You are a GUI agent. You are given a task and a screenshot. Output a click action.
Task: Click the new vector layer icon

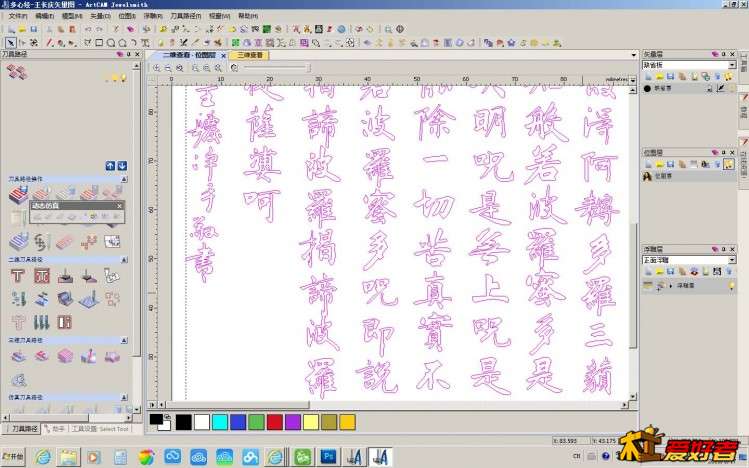(x=649, y=76)
